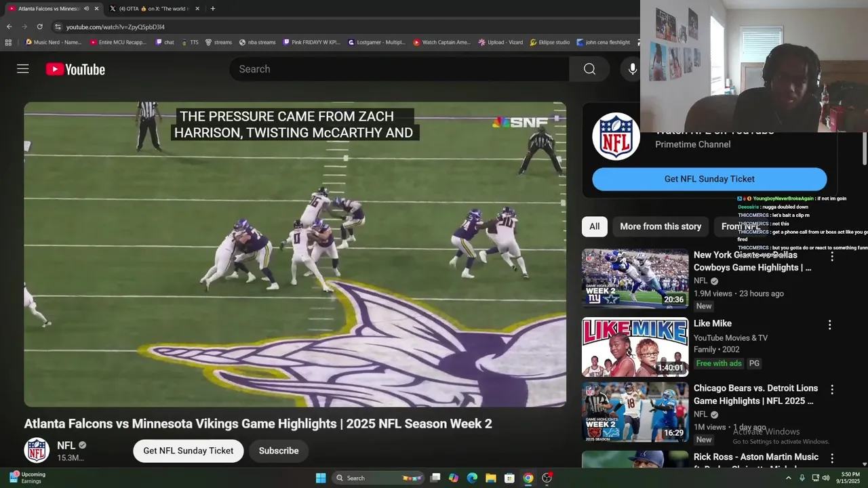Image resolution: width=868 pixels, height=488 pixels.
Task: Open Watch Captain Ame bookmark
Action: [x=442, y=42]
